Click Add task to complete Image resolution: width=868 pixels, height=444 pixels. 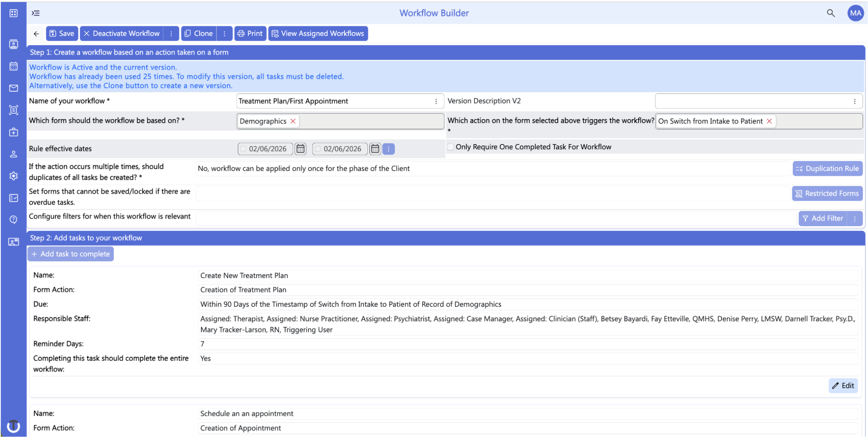(71, 254)
